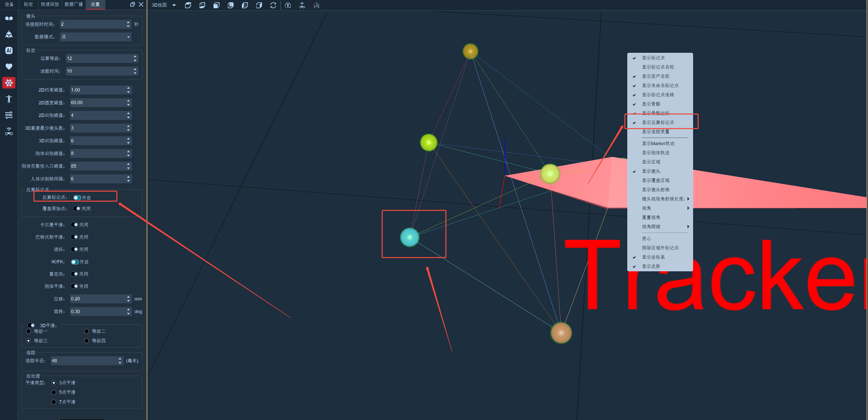Click the refresh view icon in 3D toolbar
This screenshot has width=868, height=420.
pos(273,5)
